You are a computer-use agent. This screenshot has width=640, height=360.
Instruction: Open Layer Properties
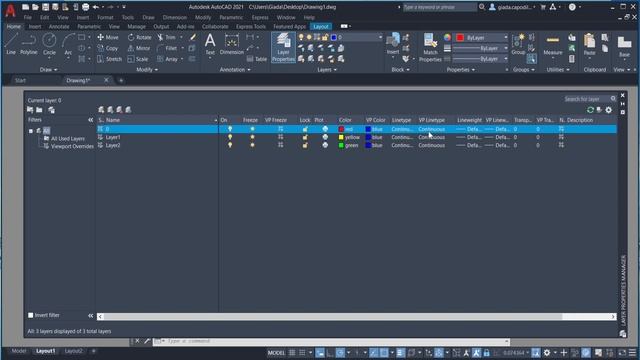pyautogui.click(x=283, y=47)
